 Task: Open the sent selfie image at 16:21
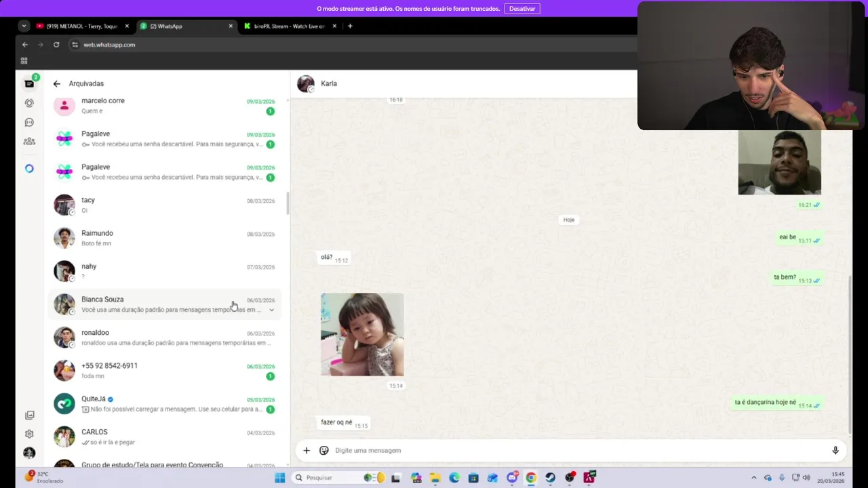(779, 162)
